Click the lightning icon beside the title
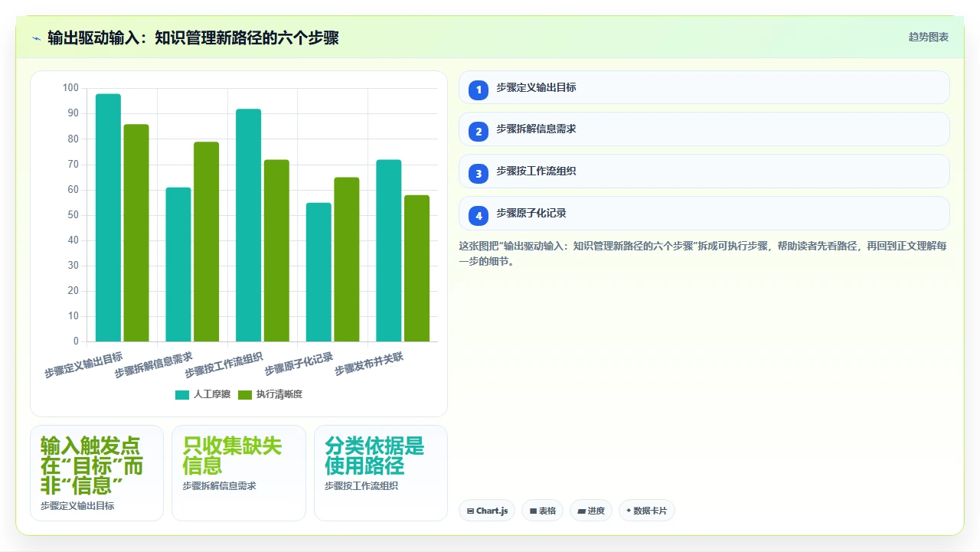Image resolution: width=980 pixels, height=552 pixels. point(36,38)
